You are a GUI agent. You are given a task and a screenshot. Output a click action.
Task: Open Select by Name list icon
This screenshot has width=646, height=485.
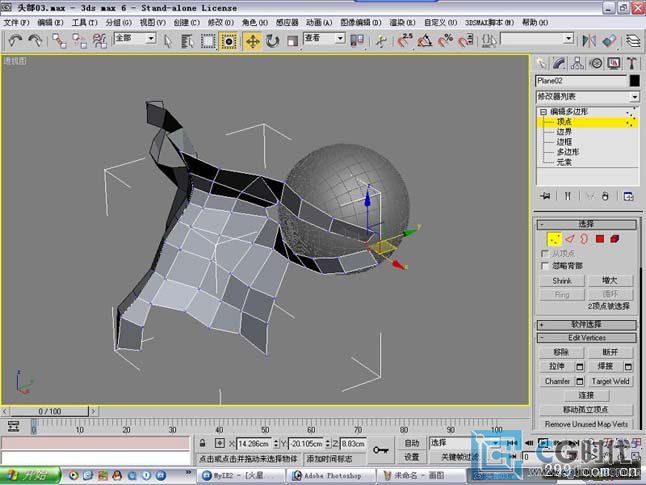(187, 41)
